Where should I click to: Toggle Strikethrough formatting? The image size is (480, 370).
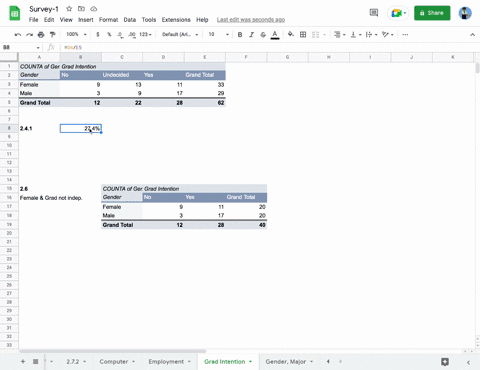[263, 34]
